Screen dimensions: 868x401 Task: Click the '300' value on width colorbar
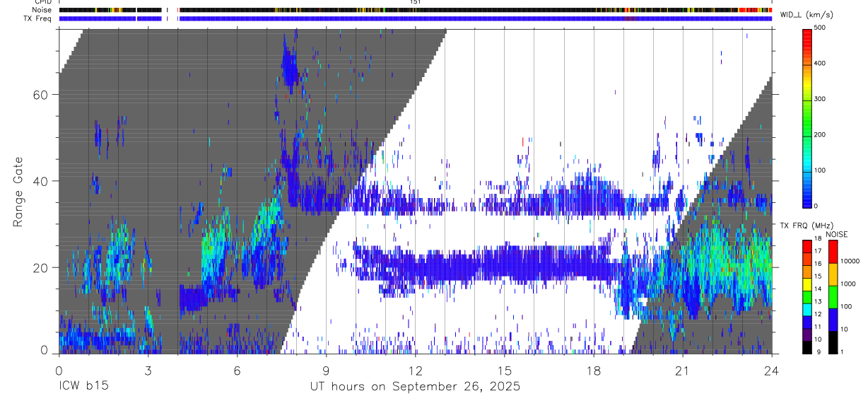(821, 99)
